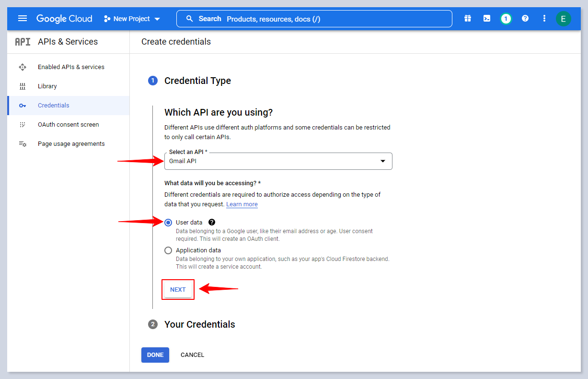
Task: Click the Which API are you using heading
Action: (x=219, y=112)
